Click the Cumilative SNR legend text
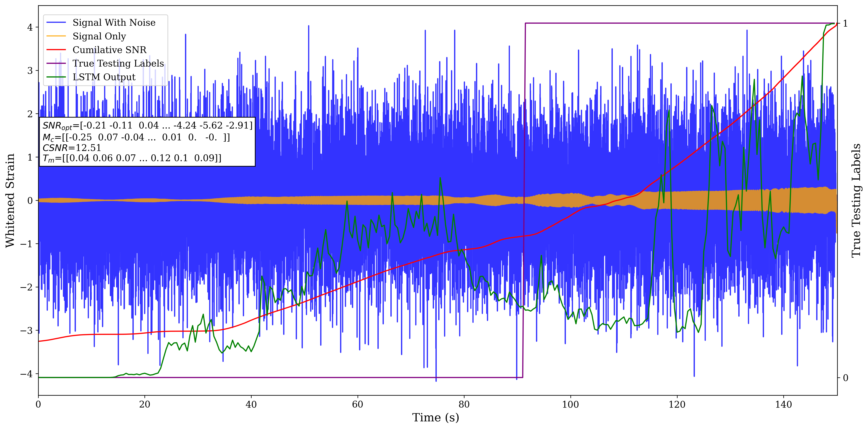 109,50
